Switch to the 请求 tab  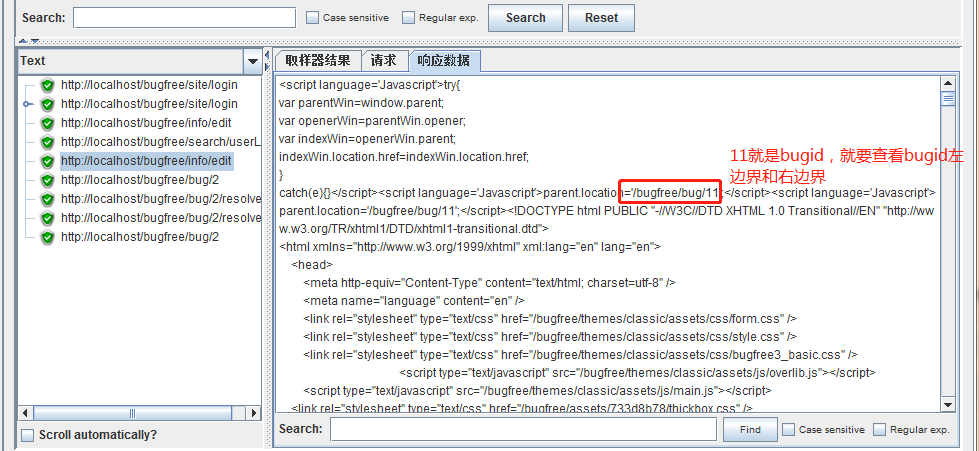click(x=383, y=61)
